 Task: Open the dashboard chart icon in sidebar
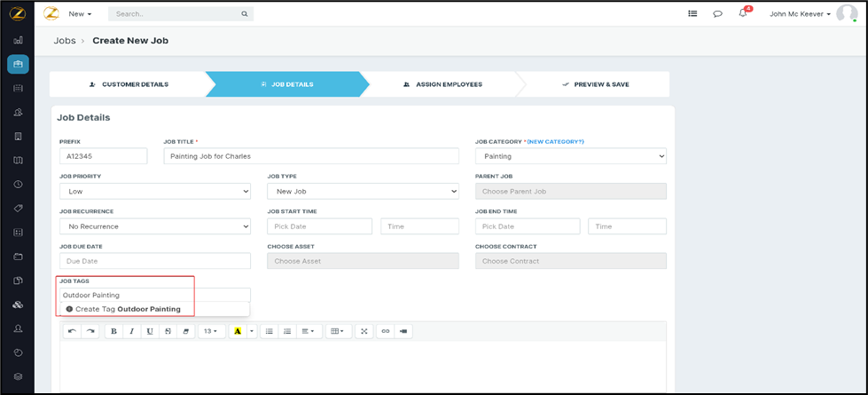18,40
